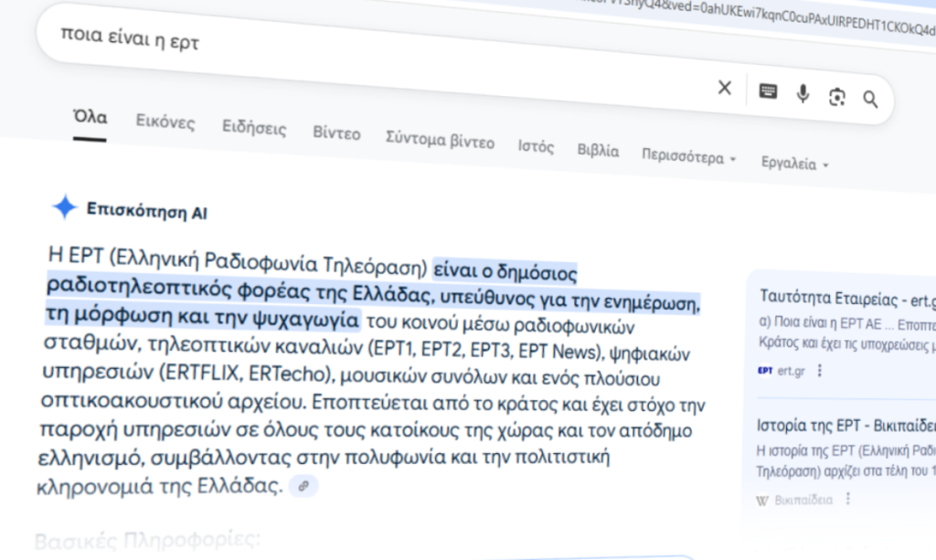Open the Ταυτότητα Εταιρείας source link

[847, 299]
